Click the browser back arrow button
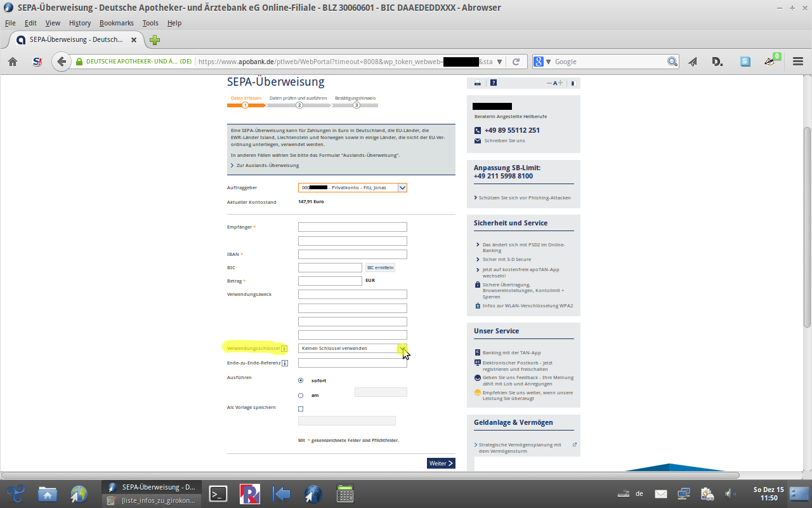This screenshot has height=508, width=812. pos(61,62)
